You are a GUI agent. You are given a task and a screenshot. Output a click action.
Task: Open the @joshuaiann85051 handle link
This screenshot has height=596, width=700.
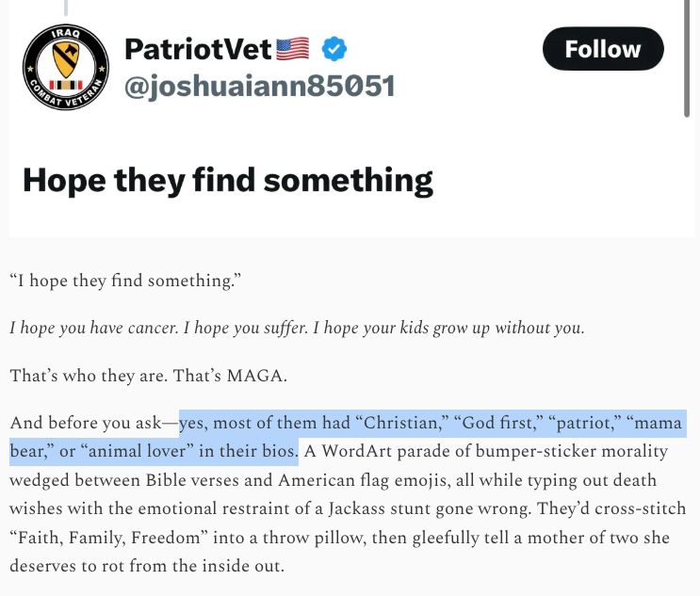[x=259, y=86]
